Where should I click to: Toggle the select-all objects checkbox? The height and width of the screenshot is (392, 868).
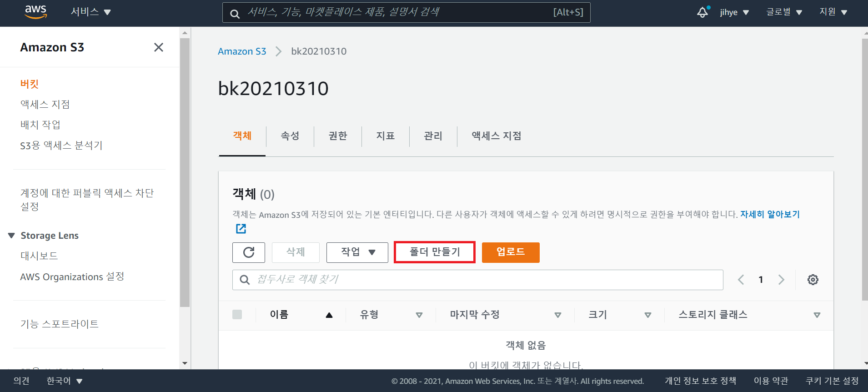pyautogui.click(x=237, y=314)
